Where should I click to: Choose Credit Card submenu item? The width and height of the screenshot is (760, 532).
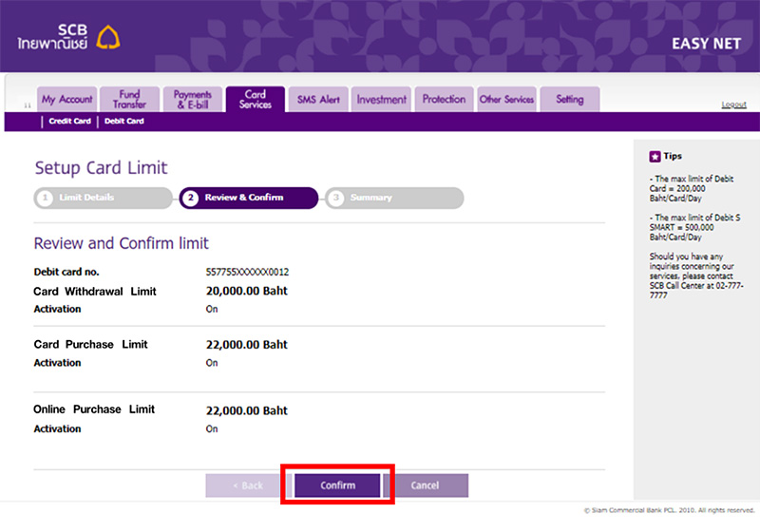tap(69, 122)
